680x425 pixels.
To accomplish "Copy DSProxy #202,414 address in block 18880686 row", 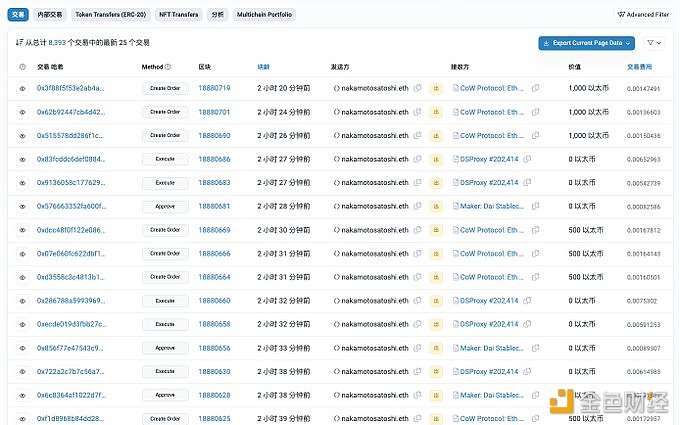I will [x=527, y=159].
